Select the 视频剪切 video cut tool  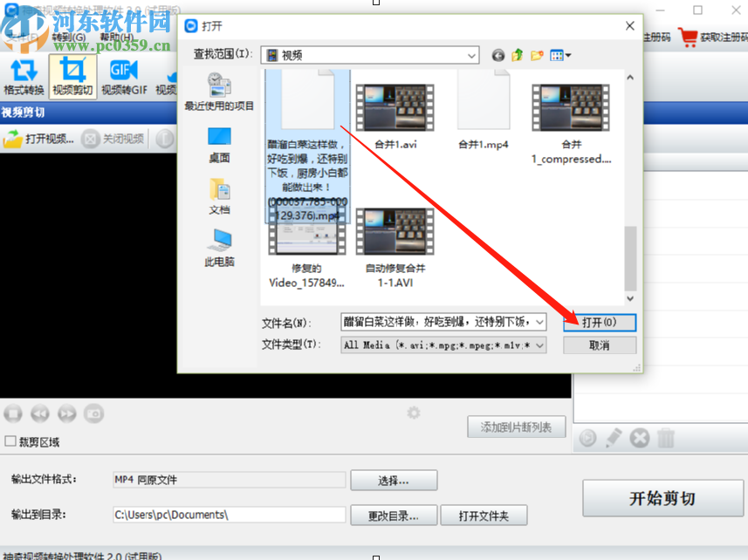point(72,76)
